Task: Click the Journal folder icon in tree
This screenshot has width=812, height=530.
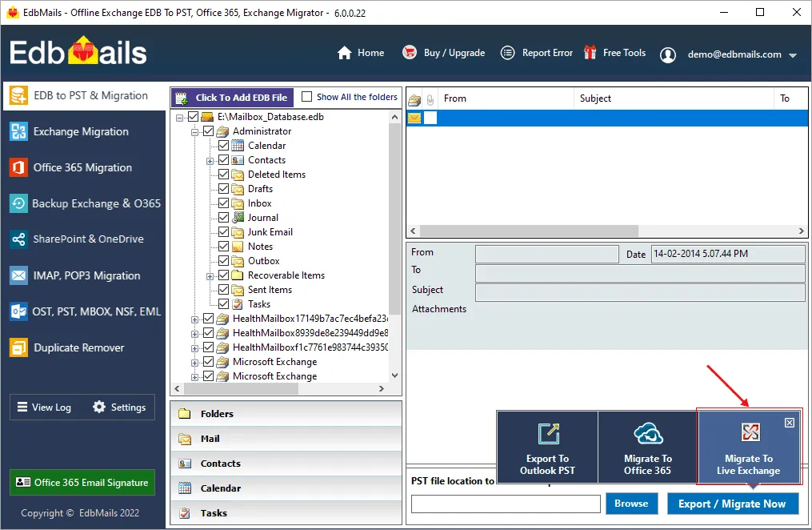Action: click(x=238, y=218)
